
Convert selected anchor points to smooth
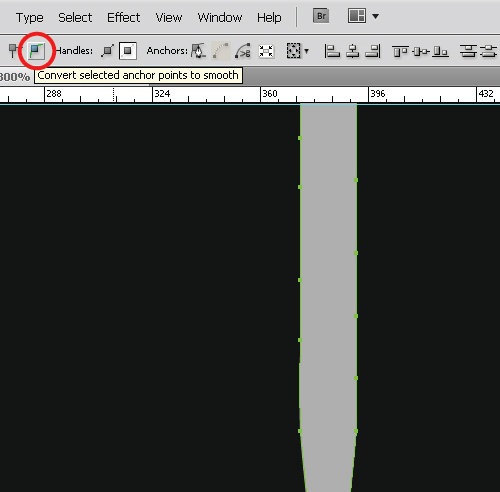[x=36, y=51]
